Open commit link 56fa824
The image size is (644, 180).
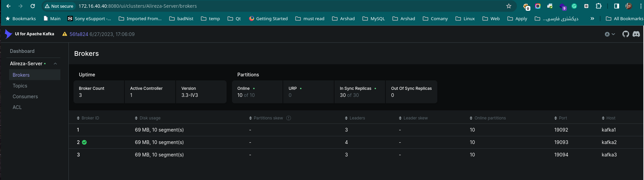click(x=79, y=34)
